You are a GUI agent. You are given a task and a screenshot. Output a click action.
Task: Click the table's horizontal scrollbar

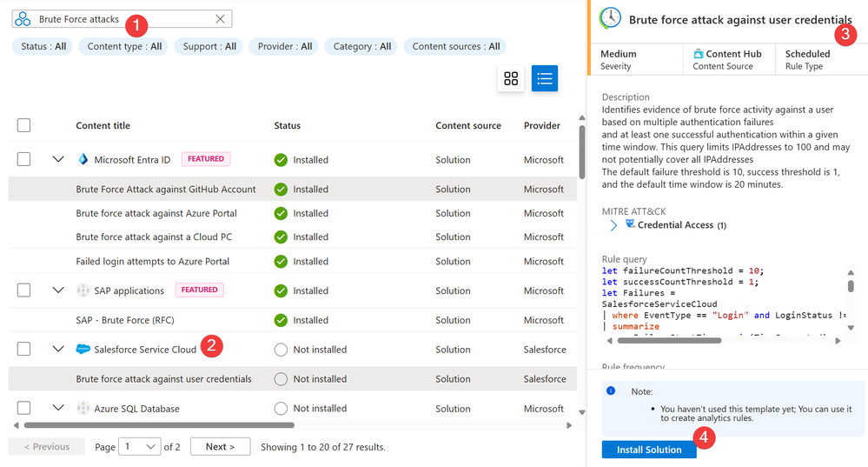(159, 425)
